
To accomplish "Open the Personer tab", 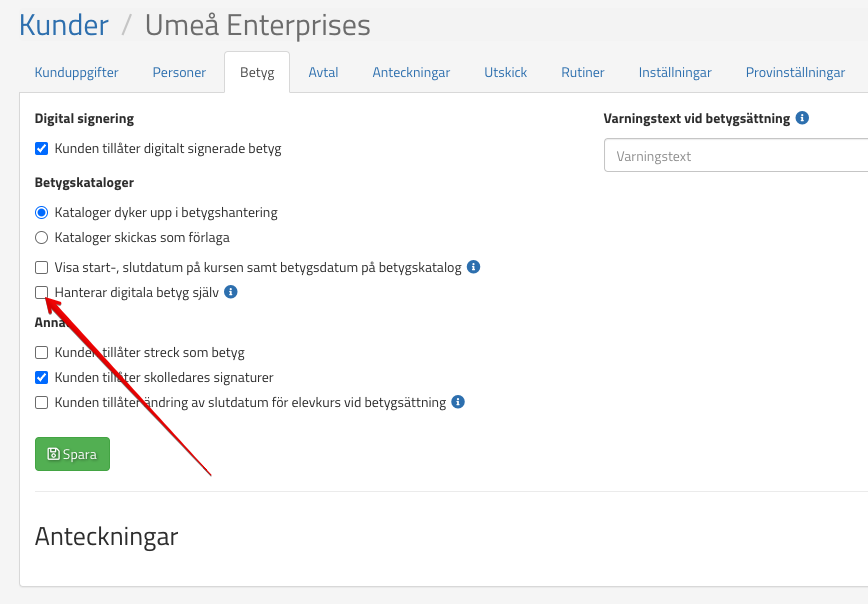I will click(x=179, y=72).
